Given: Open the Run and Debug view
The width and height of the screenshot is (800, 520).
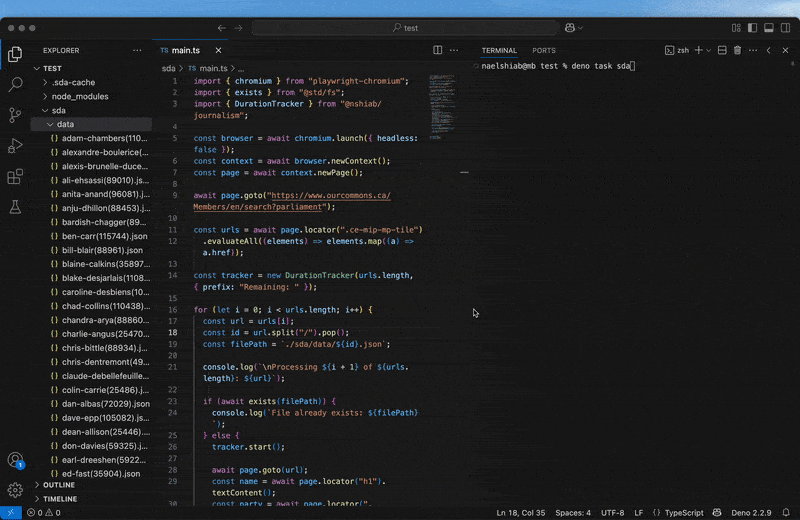Looking at the screenshot, I should 15,146.
